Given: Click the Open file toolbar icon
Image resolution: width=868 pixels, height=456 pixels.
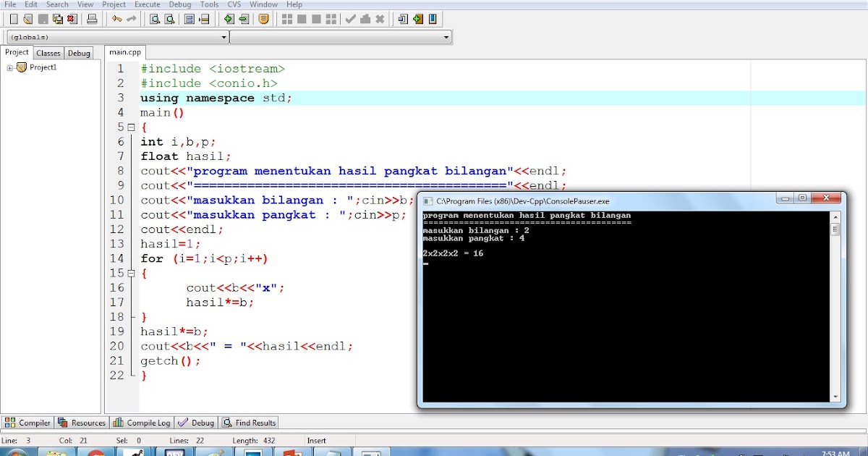Looking at the screenshot, I should click(x=27, y=19).
